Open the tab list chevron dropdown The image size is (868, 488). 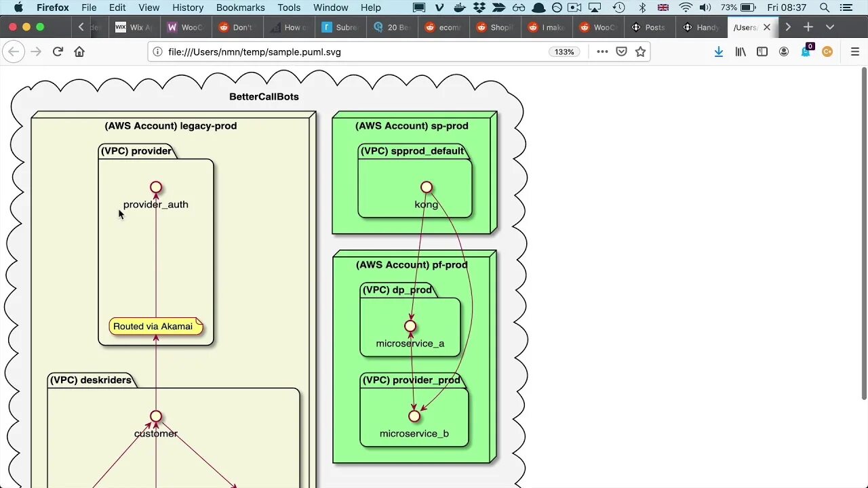coord(830,27)
